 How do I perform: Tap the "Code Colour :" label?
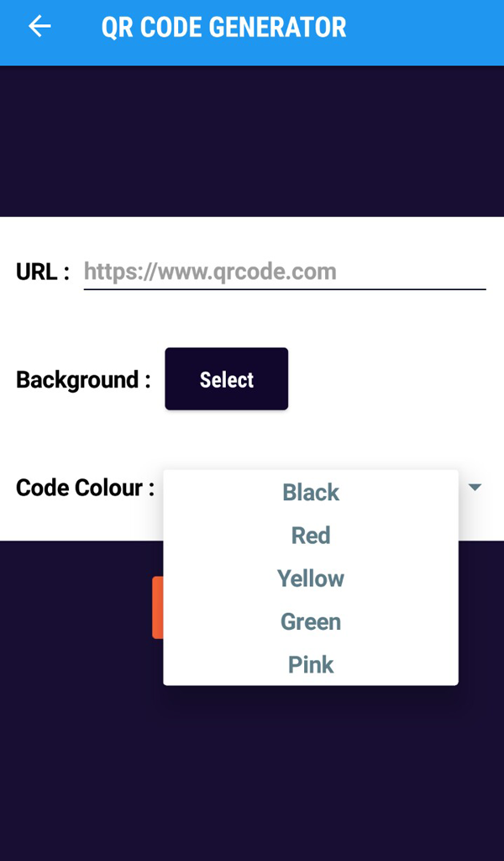coord(85,488)
